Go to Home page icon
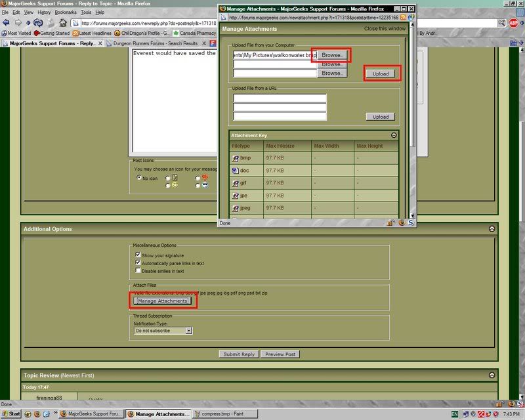525x420 pixels. coord(62,23)
